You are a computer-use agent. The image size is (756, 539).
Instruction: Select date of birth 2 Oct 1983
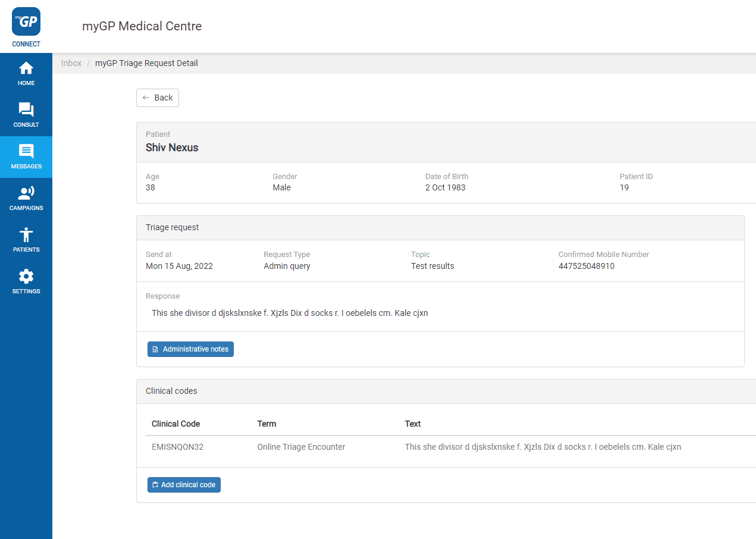click(x=446, y=187)
